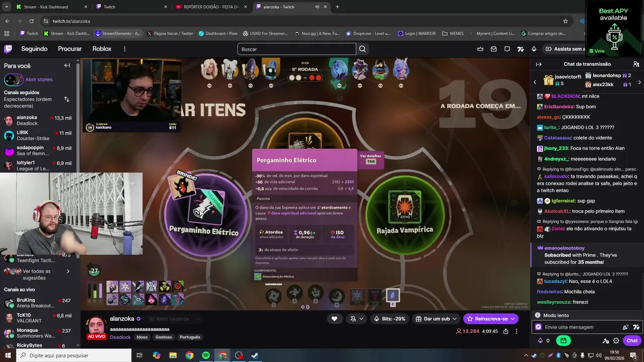Viewport: 644px width, 362px height.
Task: Open the whispers speech bubble icon
Action: 507,49
